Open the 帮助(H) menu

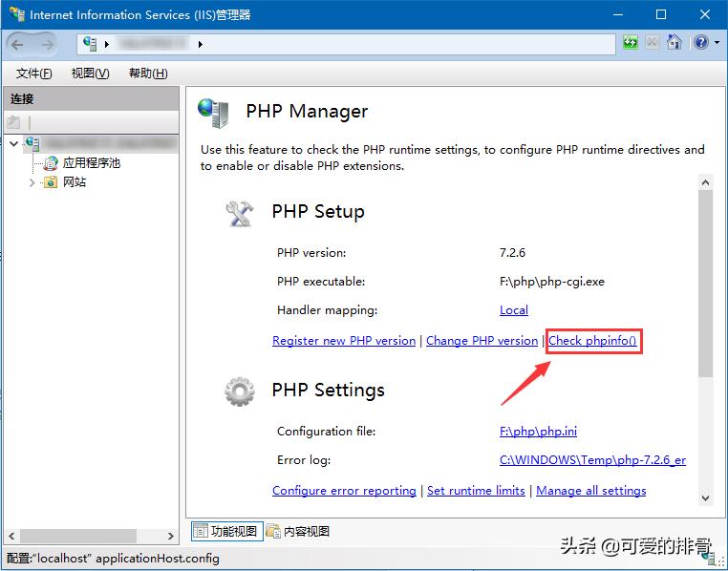coord(148,74)
